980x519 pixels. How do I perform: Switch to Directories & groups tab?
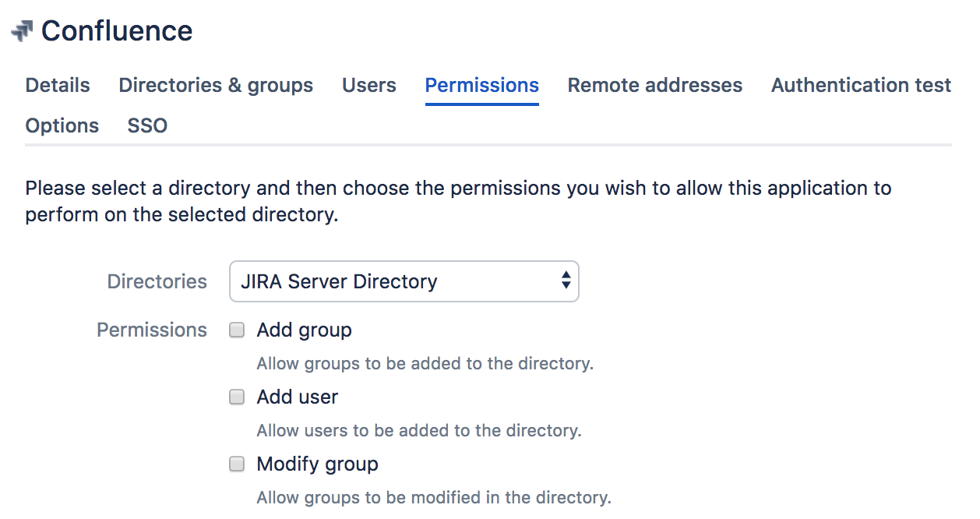pos(216,86)
